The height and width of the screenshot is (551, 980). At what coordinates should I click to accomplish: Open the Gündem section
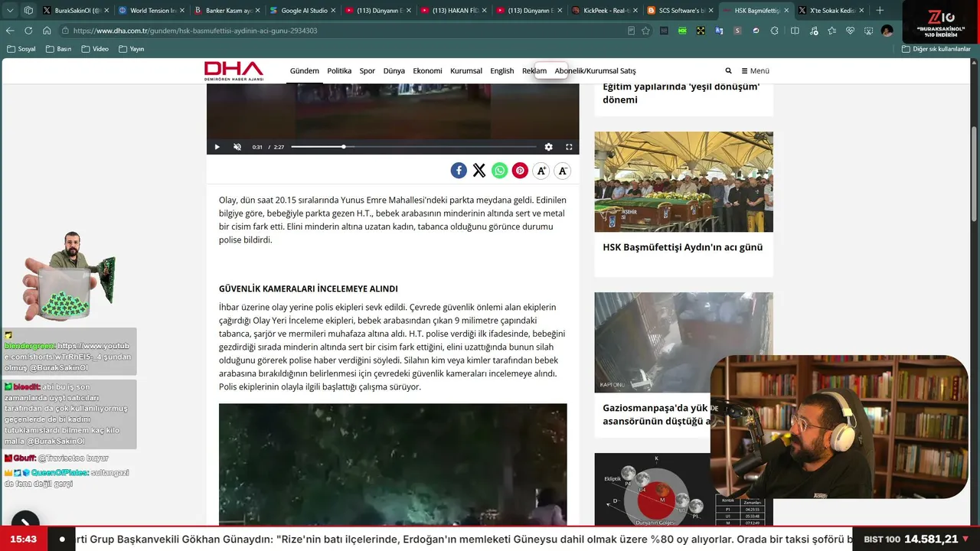[304, 71]
